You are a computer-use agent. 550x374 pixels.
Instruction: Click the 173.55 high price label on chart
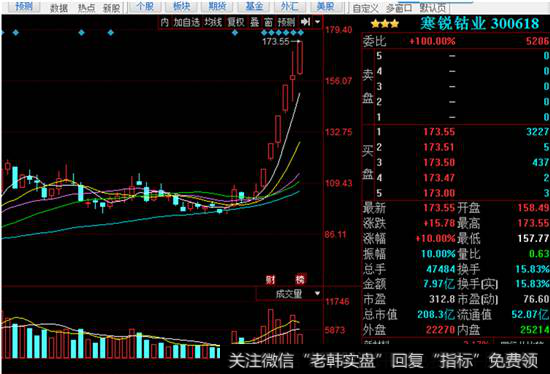click(x=276, y=42)
